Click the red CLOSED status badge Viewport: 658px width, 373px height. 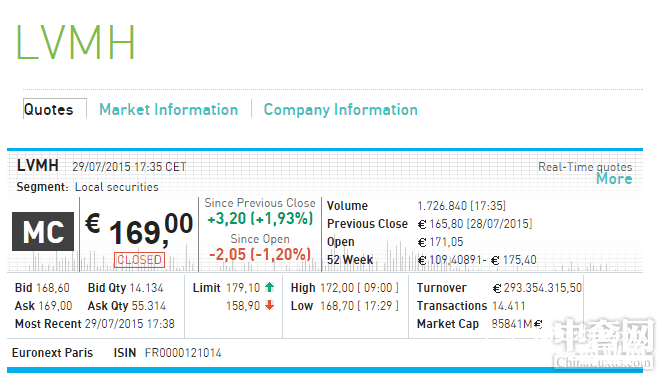click(139, 260)
